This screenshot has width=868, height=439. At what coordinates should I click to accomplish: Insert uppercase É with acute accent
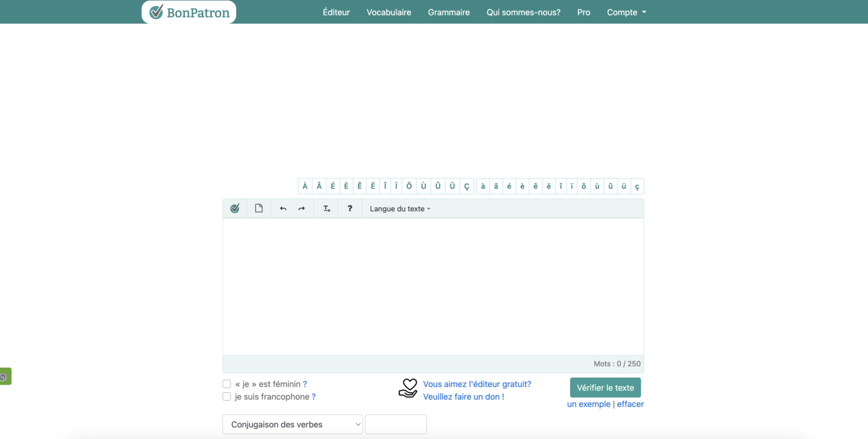point(333,186)
